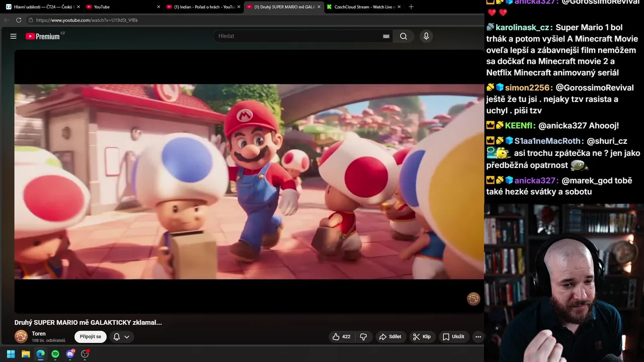Click the @shuri_cz mention in chat
644x362 pixels.
click(607, 141)
